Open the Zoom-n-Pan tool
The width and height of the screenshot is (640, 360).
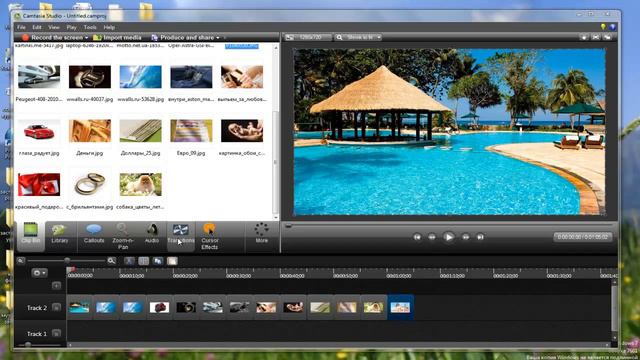(122, 236)
